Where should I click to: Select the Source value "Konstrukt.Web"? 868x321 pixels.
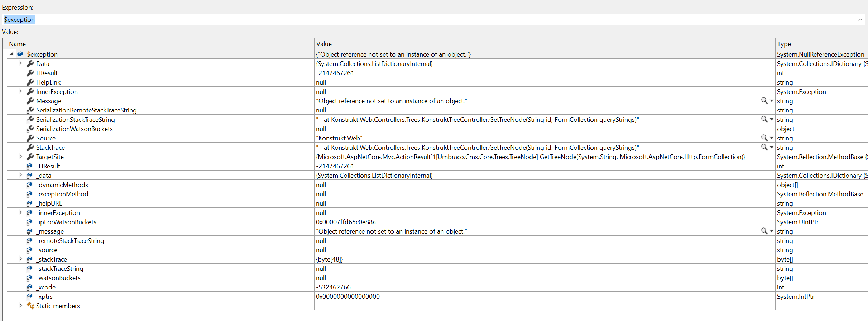pos(339,138)
